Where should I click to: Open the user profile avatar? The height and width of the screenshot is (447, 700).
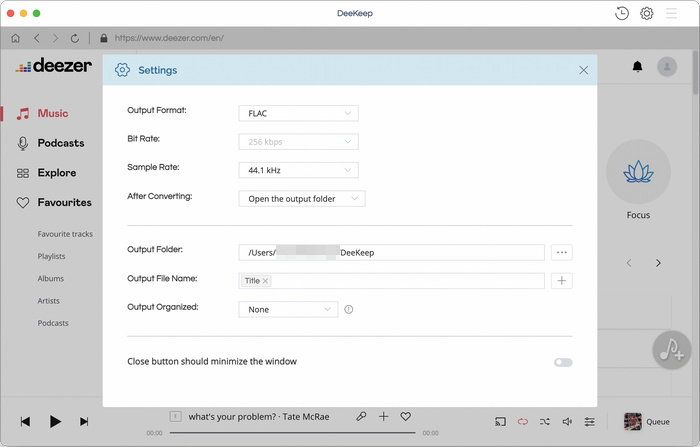[667, 67]
